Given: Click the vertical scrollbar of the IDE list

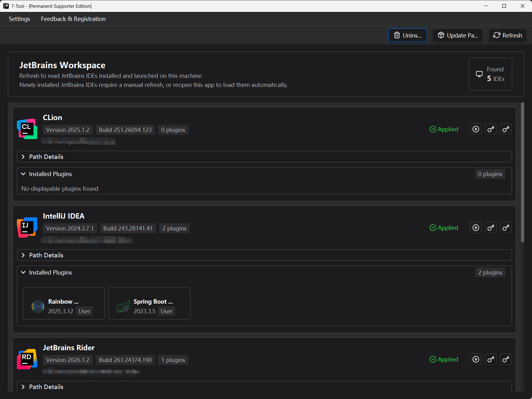Looking at the screenshot, I should [x=522, y=172].
